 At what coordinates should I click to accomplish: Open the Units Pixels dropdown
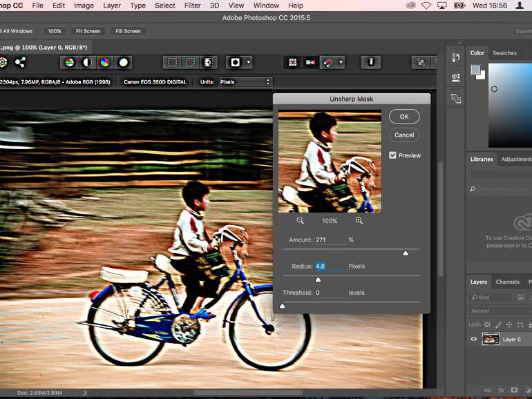(245, 82)
